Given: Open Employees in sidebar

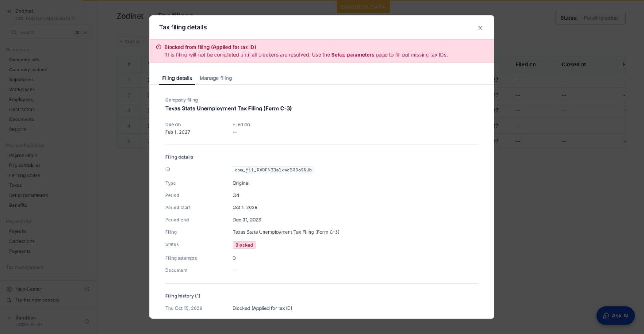Looking at the screenshot, I should pyautogui.click(x=21, y=100).
